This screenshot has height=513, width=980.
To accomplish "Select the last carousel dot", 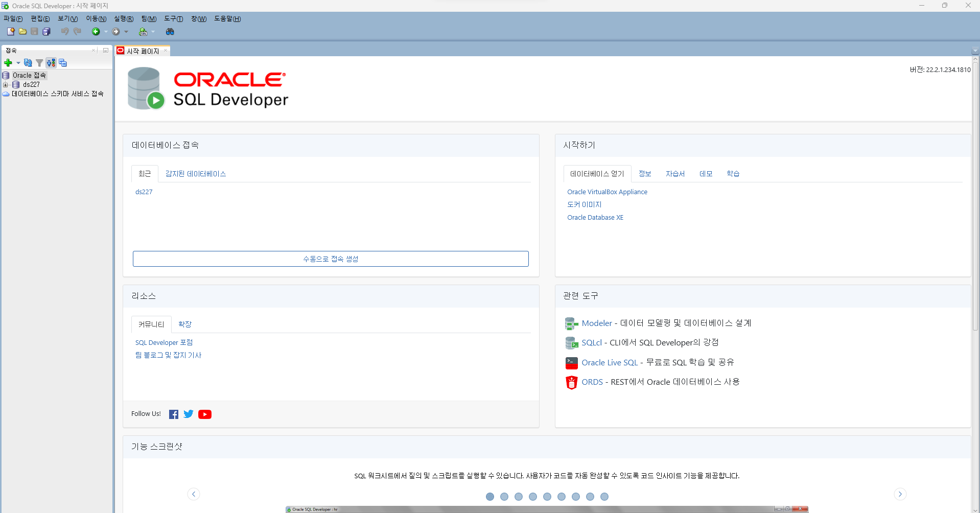I will [604, 497].
